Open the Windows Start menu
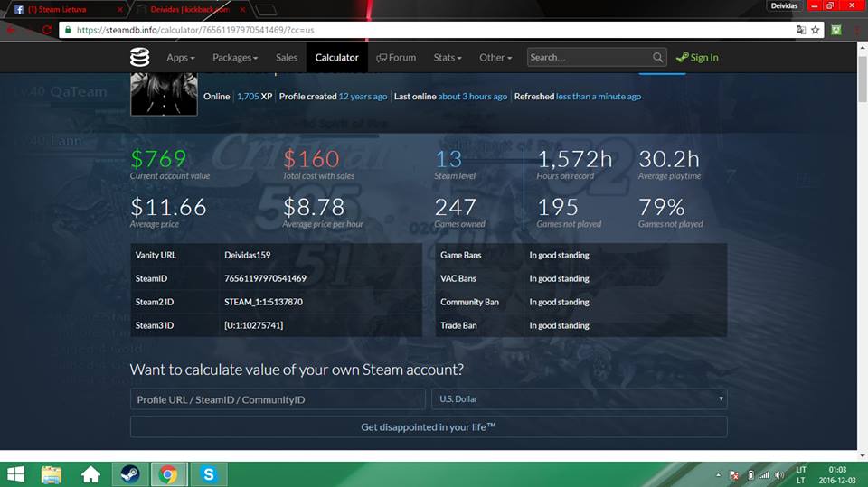 click(15, 474)
